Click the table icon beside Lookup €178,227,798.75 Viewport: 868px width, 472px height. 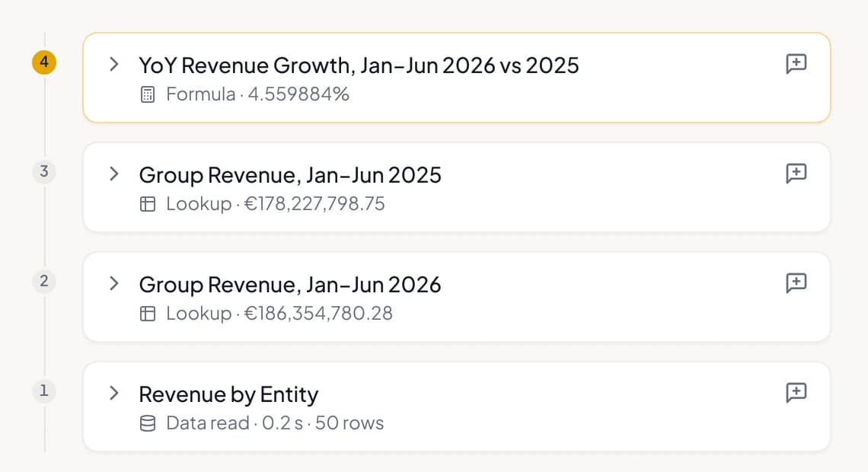(148, 204)
